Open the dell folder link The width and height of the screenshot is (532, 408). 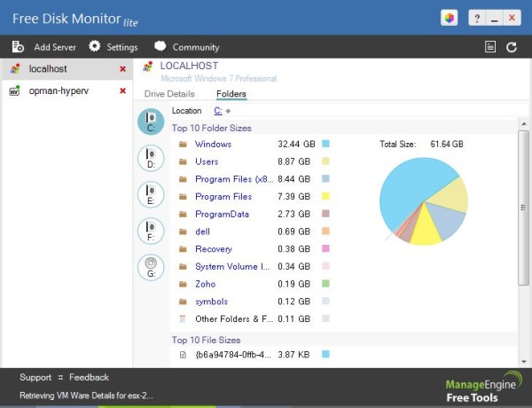coord(202,231)
